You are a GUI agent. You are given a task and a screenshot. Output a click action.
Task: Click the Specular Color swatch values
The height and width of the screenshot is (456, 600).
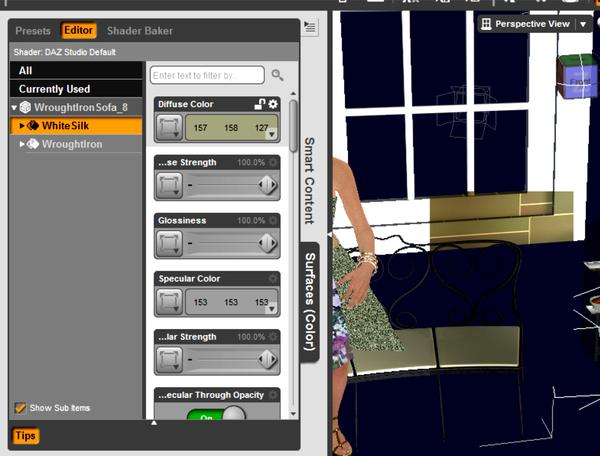click(231, 302)
